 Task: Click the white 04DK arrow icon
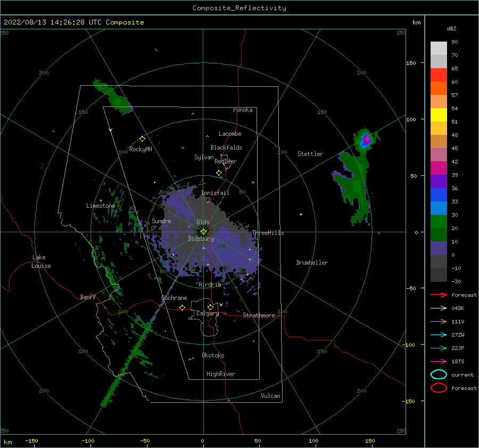[x=439, y=308]
